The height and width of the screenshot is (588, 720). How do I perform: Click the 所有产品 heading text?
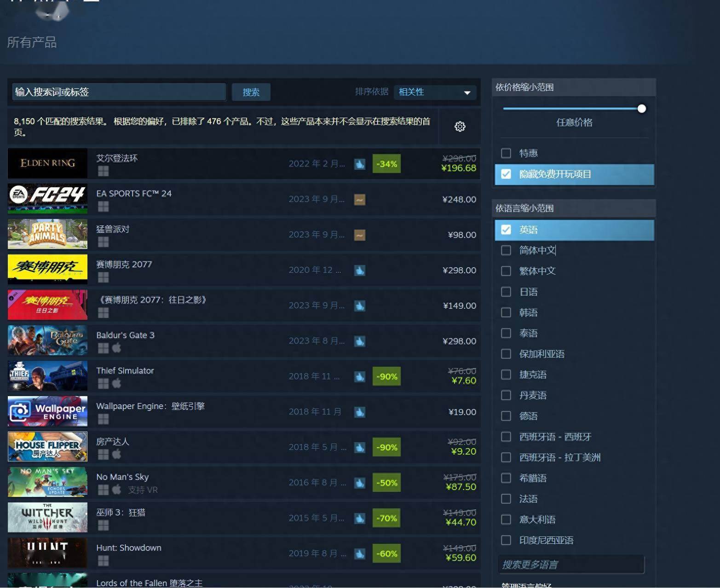tap(32, 42)
